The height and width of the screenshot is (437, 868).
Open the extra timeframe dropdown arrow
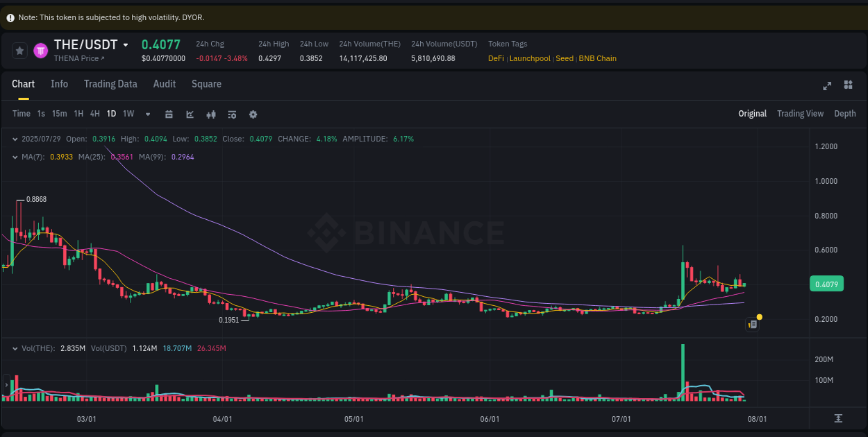[147, 114]
